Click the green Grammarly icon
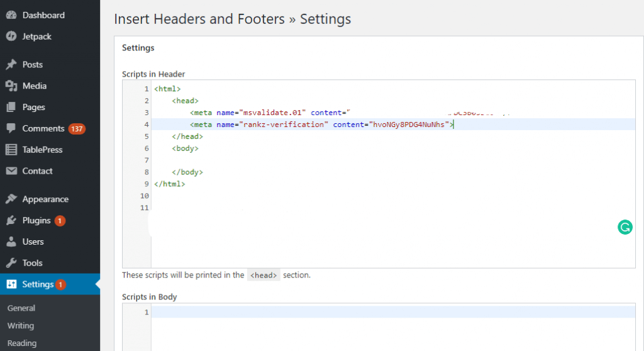Image resolution: width=644 pixels, height=351 pixels. (x=625, y=228)
